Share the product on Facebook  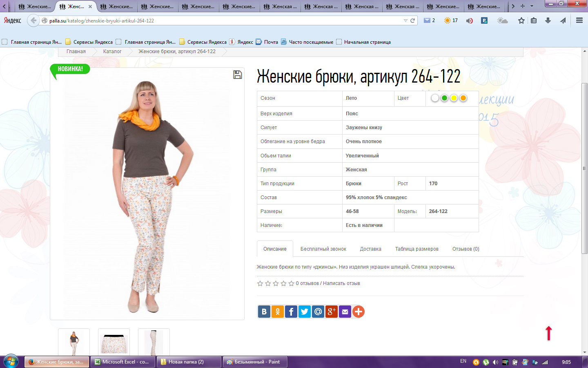(291, 312)
